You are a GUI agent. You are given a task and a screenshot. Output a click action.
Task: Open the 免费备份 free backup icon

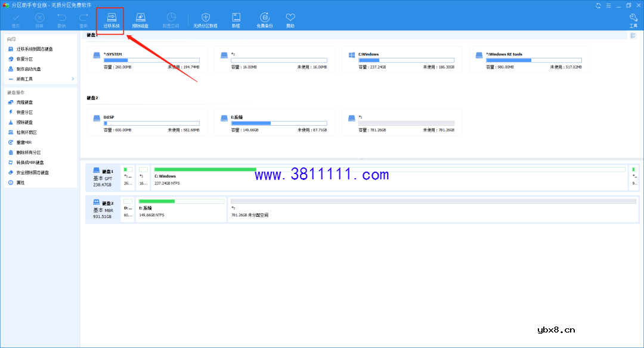pos(265,20)
